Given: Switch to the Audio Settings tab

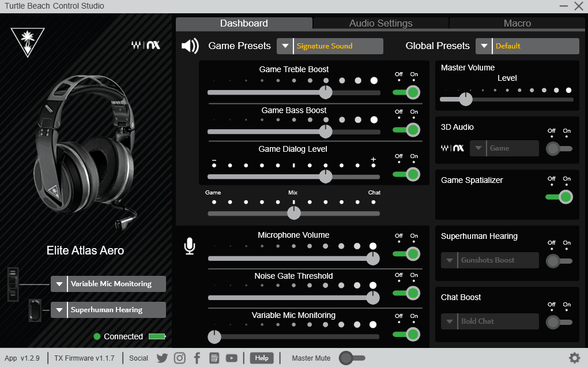Looking at the screenshot, I should [380, 23].
